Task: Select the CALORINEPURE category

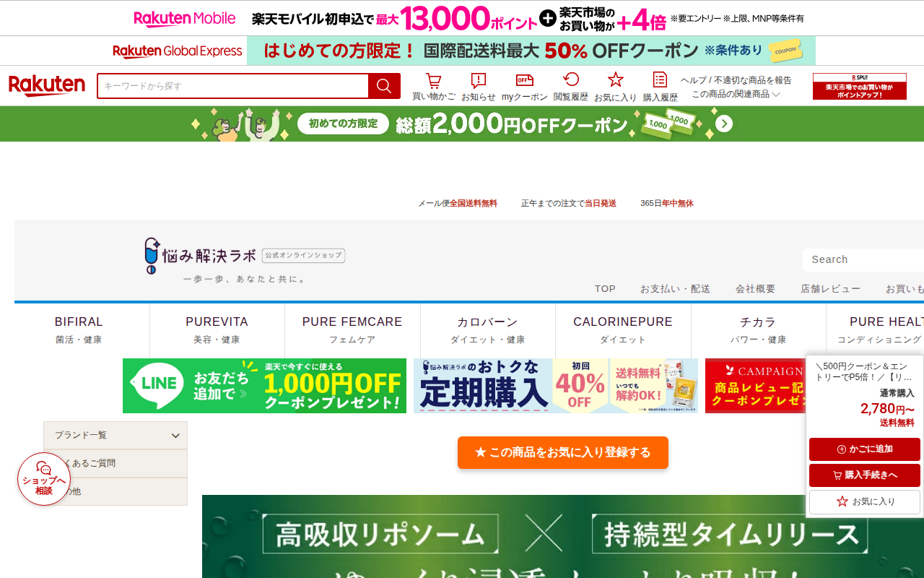Action: tap(623, 329)
